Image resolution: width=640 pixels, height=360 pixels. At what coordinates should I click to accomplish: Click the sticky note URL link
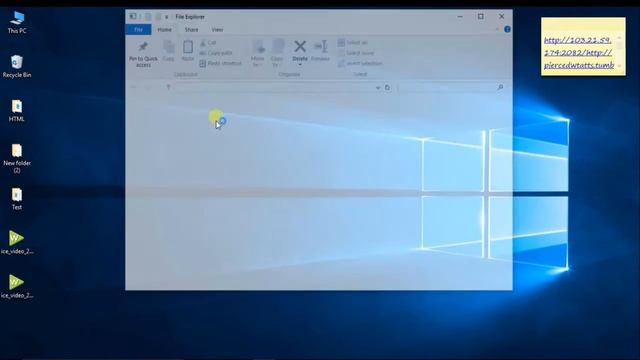[579, 53]
